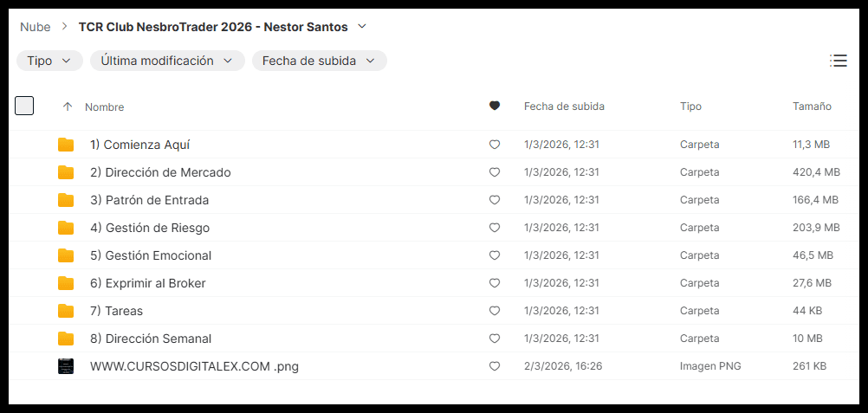Sort by the Tamaño column header
The image size is (868, 413).
pyautogui.click(x=812, y=106)
